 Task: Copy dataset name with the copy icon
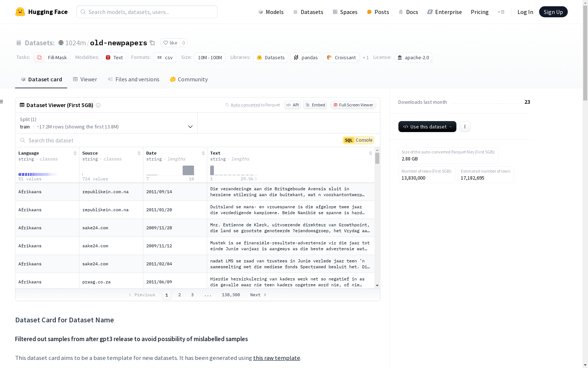152,43
